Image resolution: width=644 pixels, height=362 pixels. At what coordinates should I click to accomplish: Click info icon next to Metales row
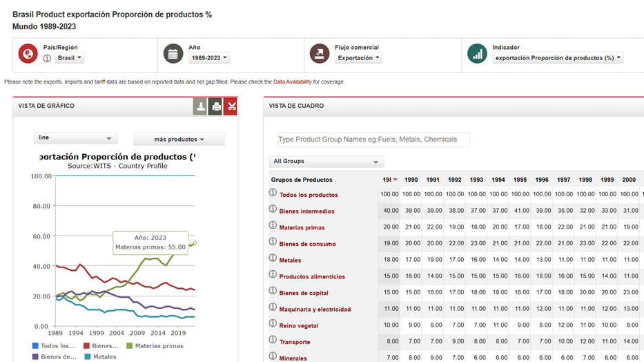pos(273,260)
